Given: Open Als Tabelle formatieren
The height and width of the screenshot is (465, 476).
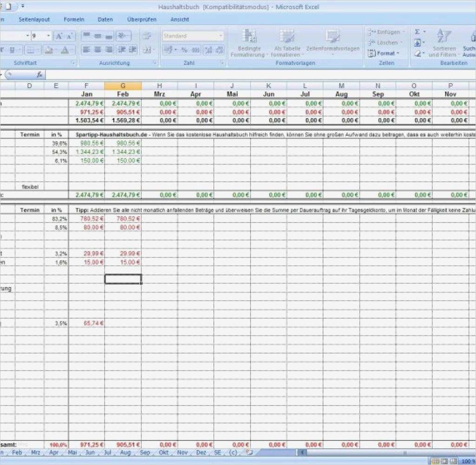Looking at the screenshot, I should click(x=287, y=43).
